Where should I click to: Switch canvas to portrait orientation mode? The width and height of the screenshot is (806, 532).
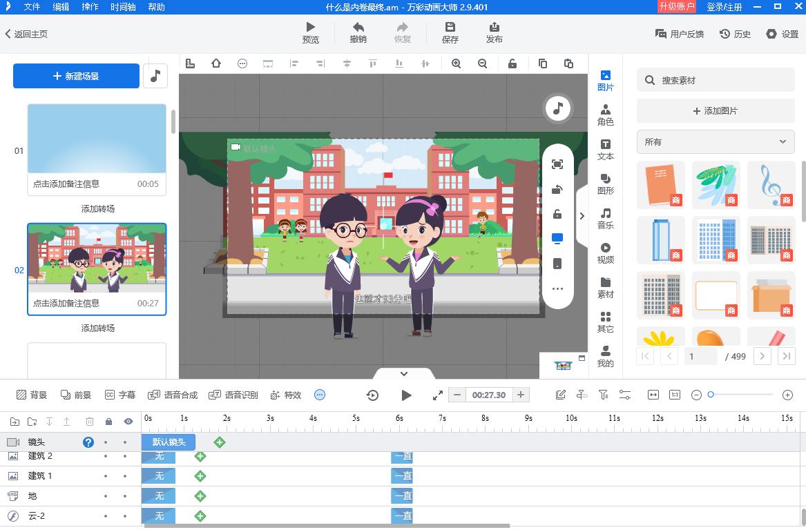pos(557,264)
